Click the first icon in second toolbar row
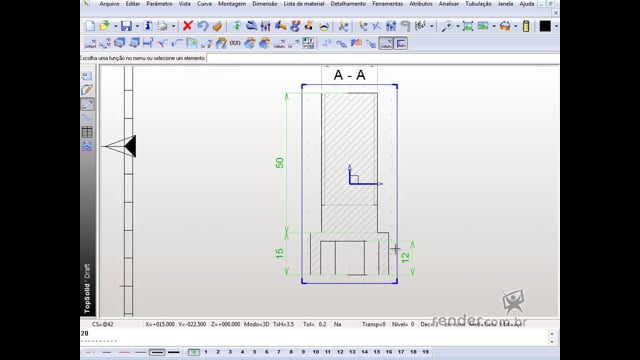Screen dimensions: 640x360 coord(90,43)
